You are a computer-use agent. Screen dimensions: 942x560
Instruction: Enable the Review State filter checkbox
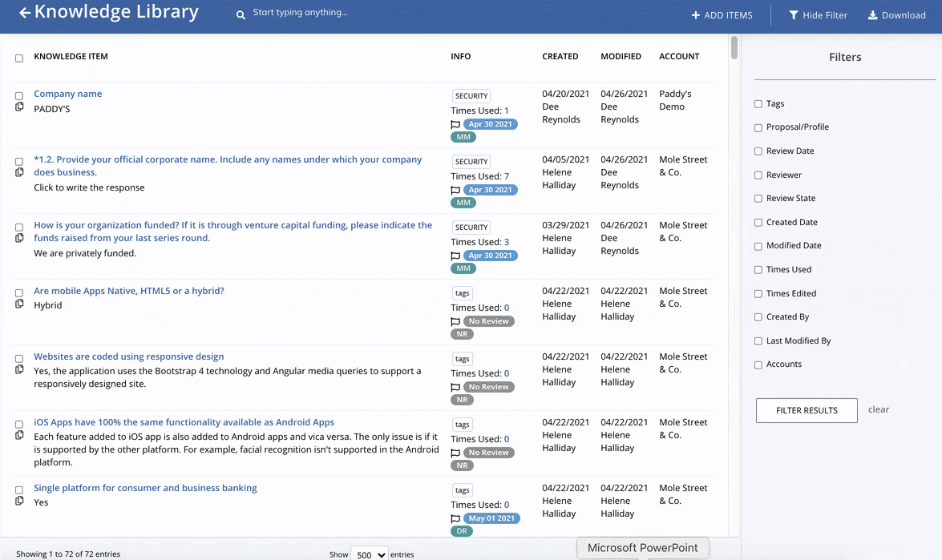coord(758,199)
